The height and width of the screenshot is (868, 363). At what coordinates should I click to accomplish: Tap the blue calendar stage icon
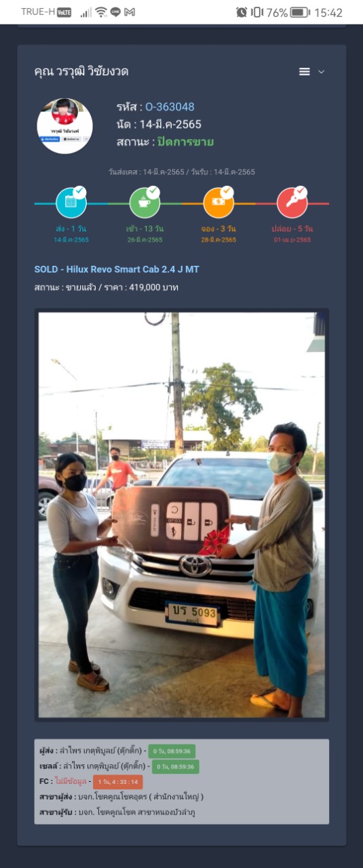tap(71, 203)
